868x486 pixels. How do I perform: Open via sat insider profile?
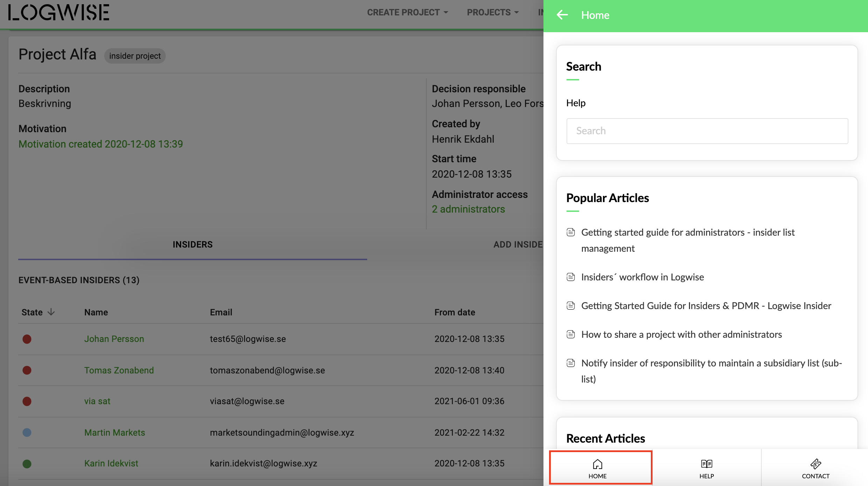97,401
